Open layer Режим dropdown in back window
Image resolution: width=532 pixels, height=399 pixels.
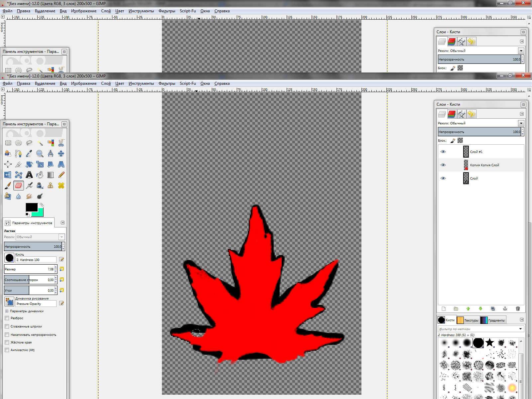coord(521,51)
